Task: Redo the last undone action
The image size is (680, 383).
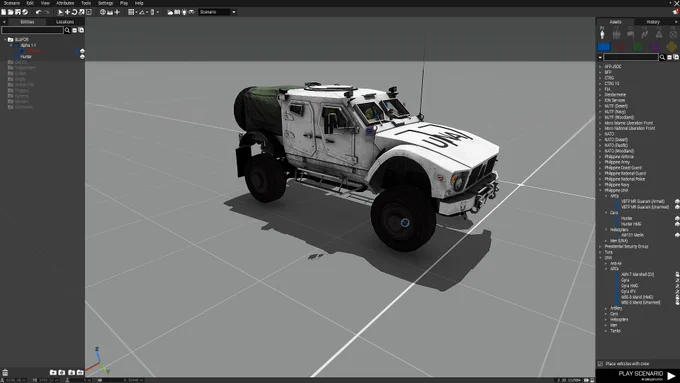Action: click(x=47, y=12)
